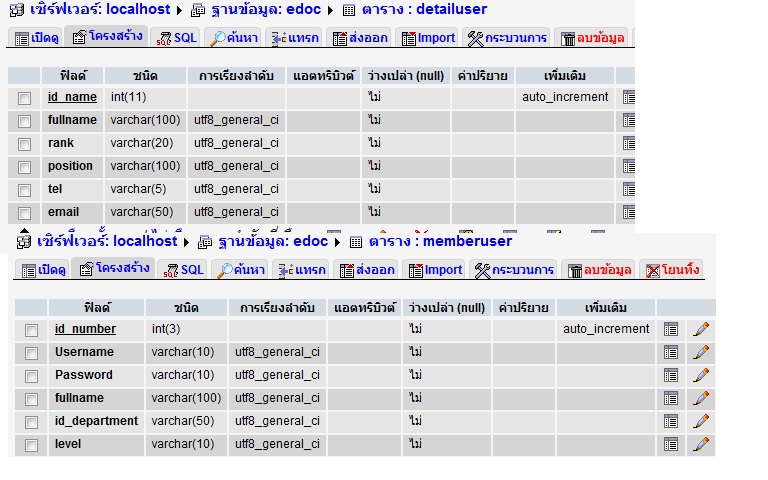Click server icon in the detailuser breadcrumb
768x480 pixels.
17,10
